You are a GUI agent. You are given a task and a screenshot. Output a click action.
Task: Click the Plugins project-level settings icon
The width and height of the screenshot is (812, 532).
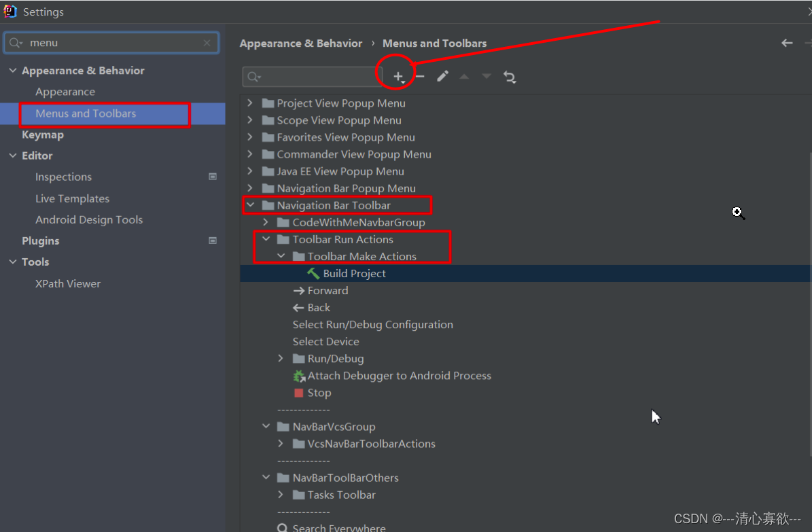point(212,241)
